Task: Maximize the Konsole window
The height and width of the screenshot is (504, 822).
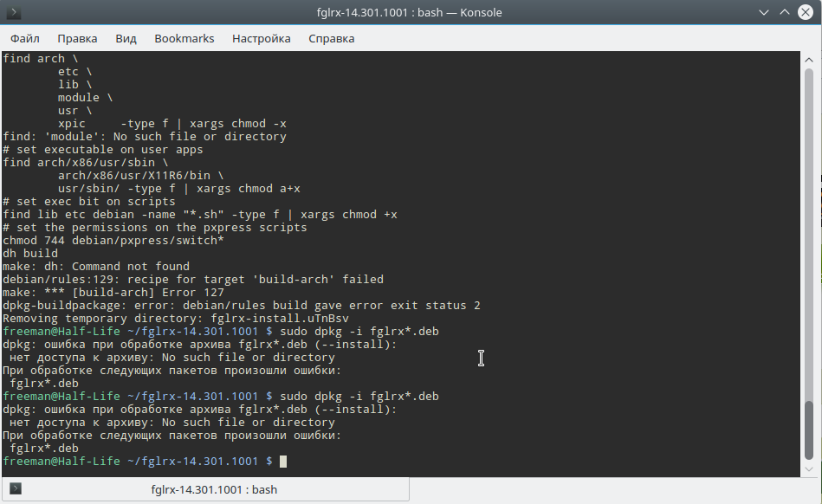Action: (x=783, y=12)
